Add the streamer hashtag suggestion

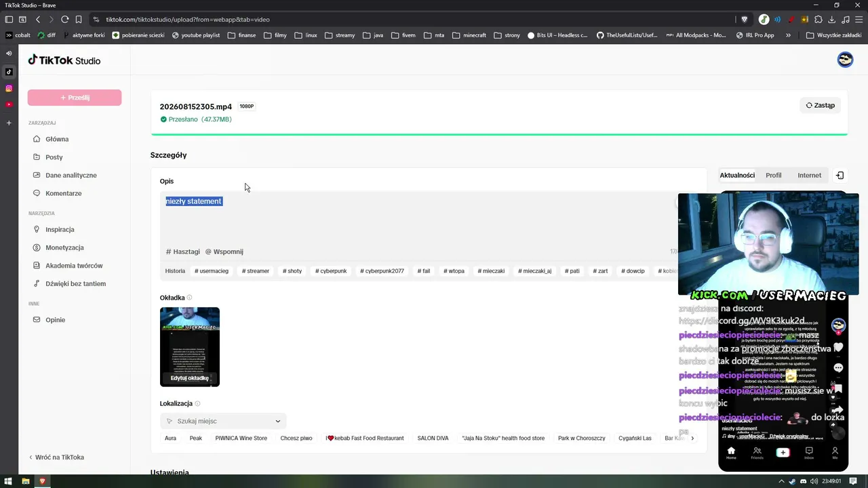[256, 271]
